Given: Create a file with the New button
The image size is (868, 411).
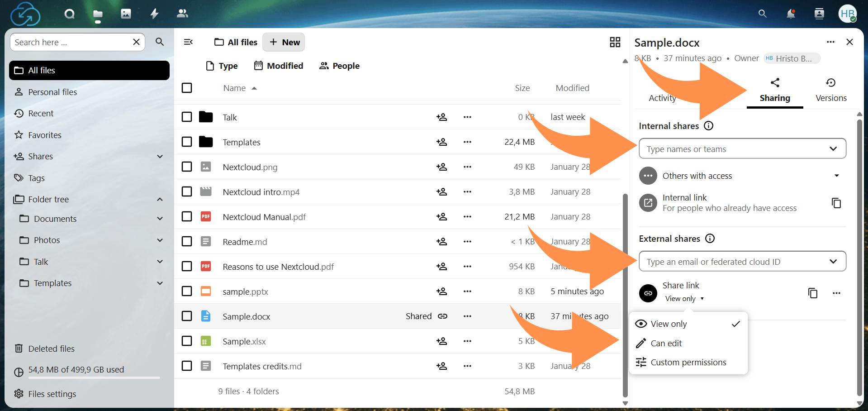Looking at the screenshot, I should pyautogui.click(x=284, y=42).
